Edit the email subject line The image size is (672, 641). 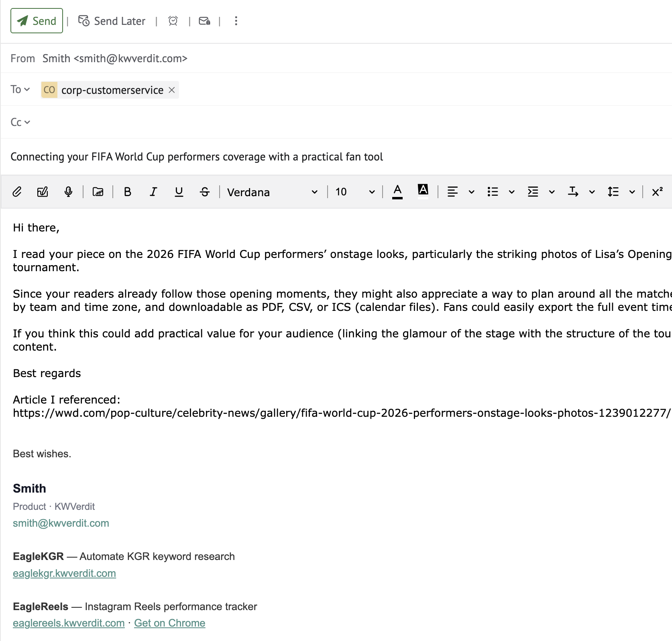(x=197, y=157)
